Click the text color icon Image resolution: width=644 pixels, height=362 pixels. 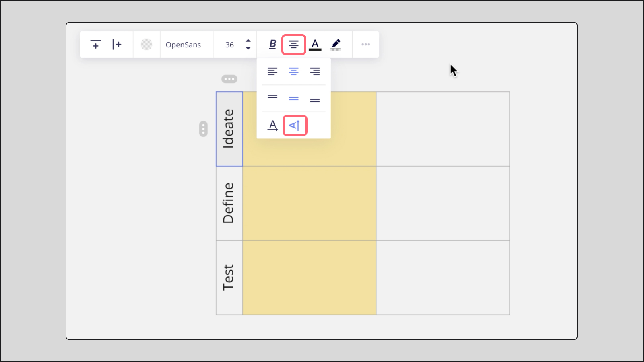pyautogui.click(x=315, y=44)
